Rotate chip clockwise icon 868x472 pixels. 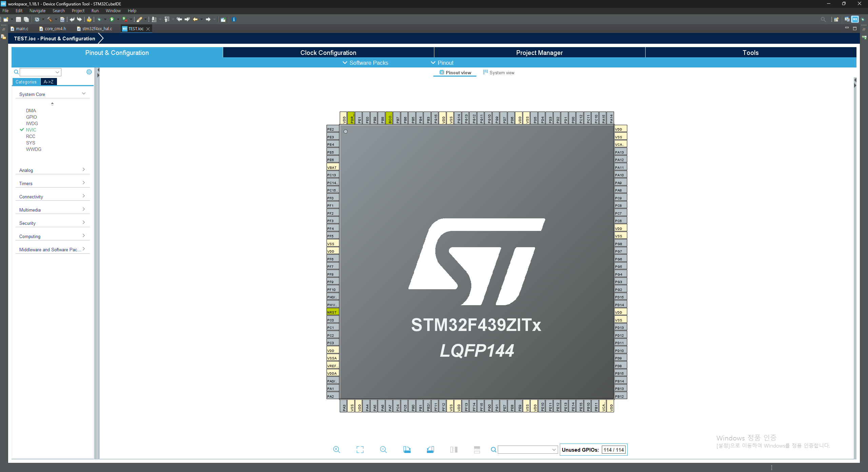point(407,450)
